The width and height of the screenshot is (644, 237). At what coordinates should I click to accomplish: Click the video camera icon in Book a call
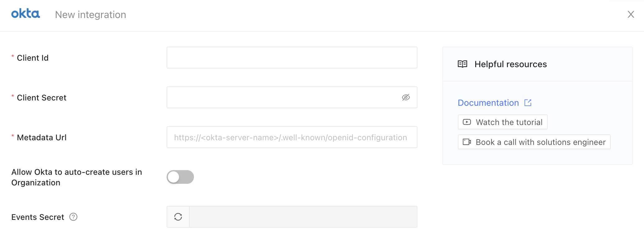click(467, 142)
